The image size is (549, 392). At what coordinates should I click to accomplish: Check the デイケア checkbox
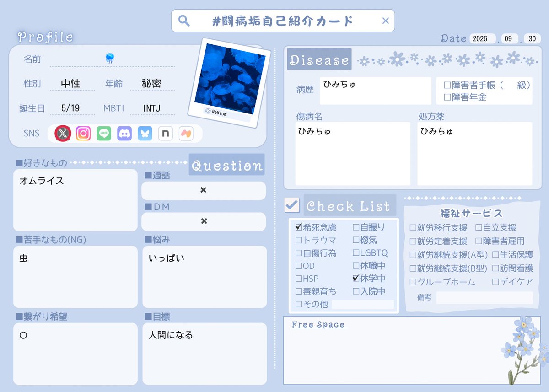pyautogui.click(x=495, y=282)
